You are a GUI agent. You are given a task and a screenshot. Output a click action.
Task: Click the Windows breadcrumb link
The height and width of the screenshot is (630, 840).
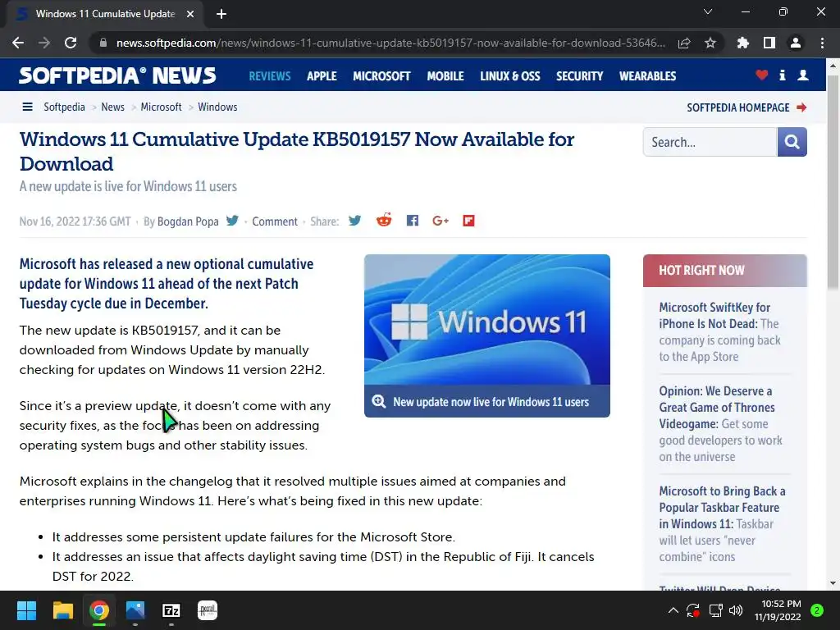coord(217,107)
